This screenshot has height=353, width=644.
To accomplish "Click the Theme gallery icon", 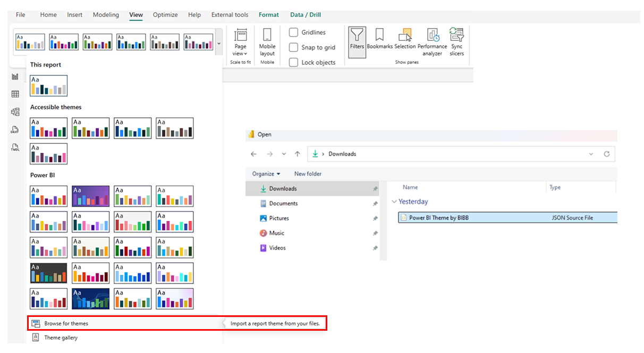I will point(36,338).
